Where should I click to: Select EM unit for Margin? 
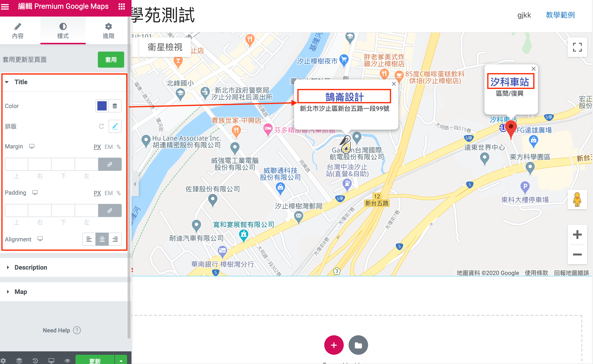coord(109,147)
